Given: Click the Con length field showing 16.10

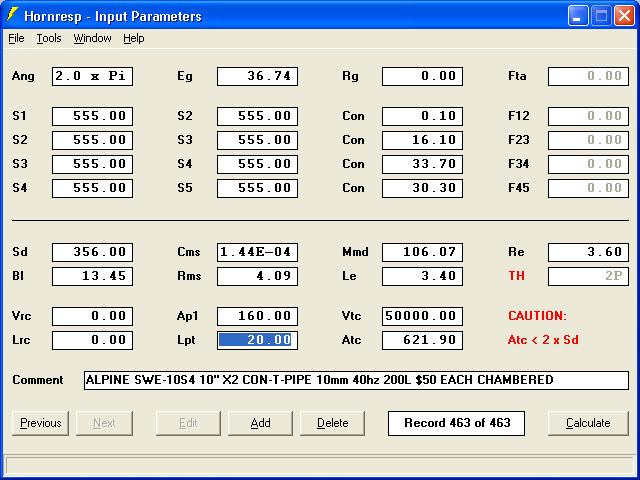Looking at the screenshot, I should point(422,140).
